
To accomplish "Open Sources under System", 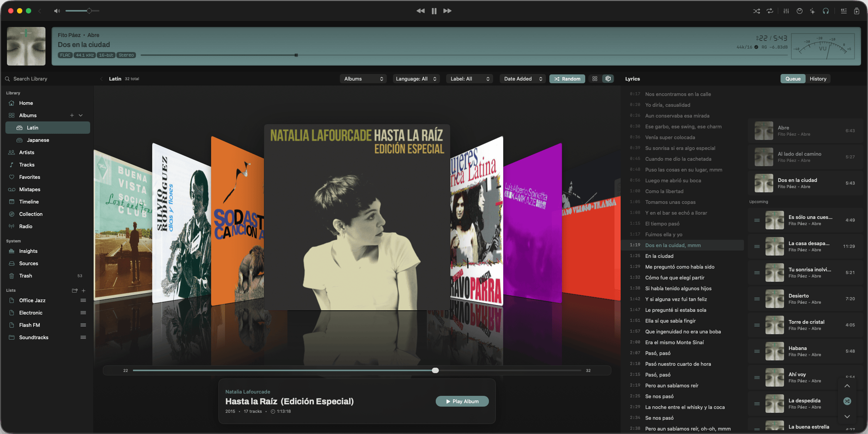I will 47,264.
